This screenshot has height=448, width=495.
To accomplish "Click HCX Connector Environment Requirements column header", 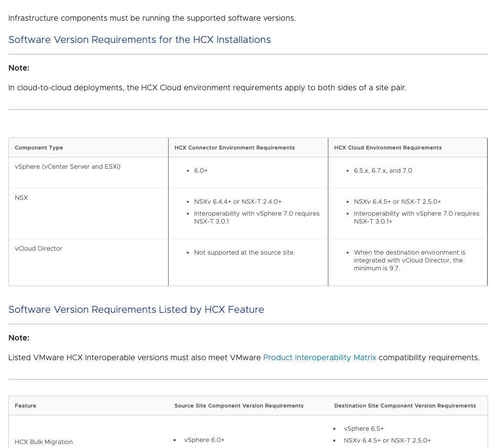I will pos(235,148).
